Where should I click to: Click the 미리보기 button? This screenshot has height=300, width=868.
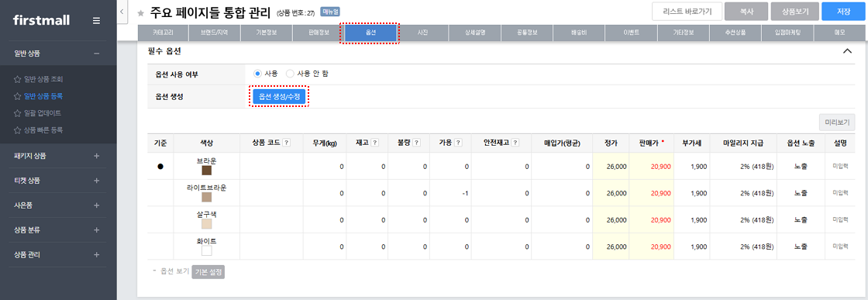tap(837, 122)
